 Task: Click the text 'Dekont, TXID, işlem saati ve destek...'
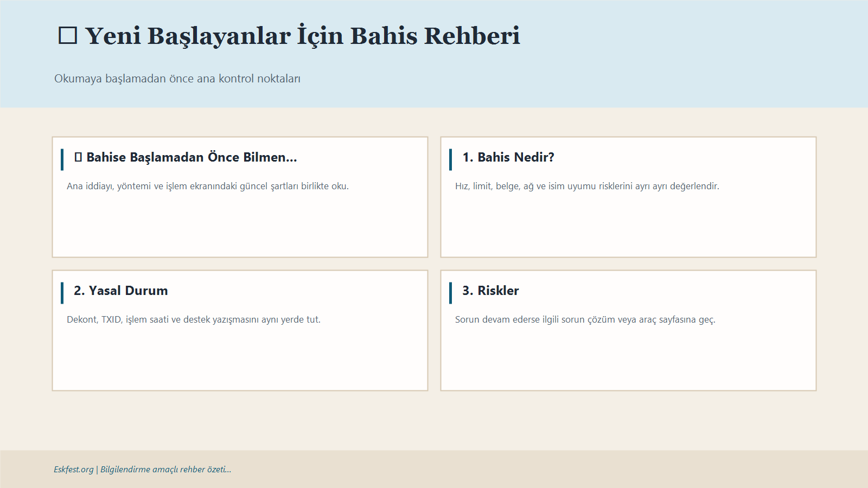click(194, 319)
